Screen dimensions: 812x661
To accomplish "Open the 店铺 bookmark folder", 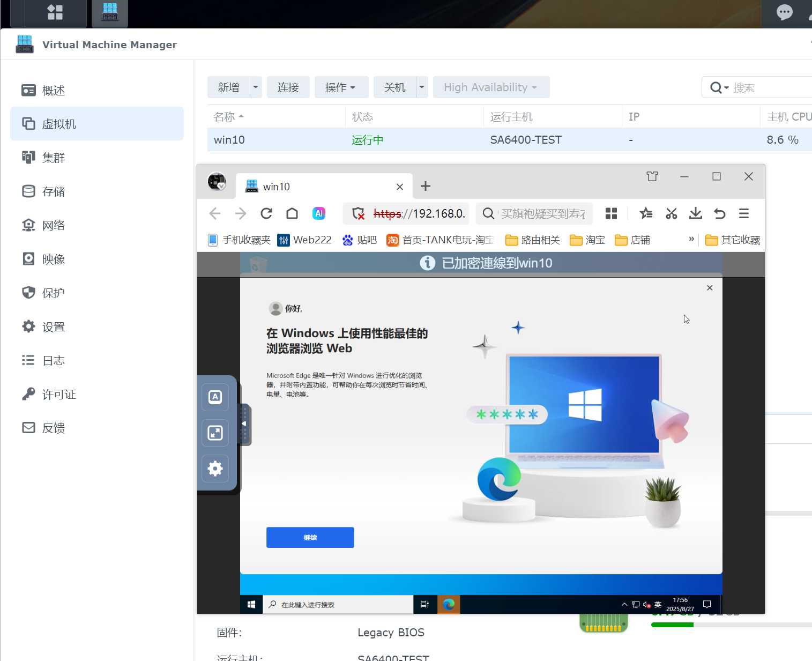I will click(x=632, y=240).
